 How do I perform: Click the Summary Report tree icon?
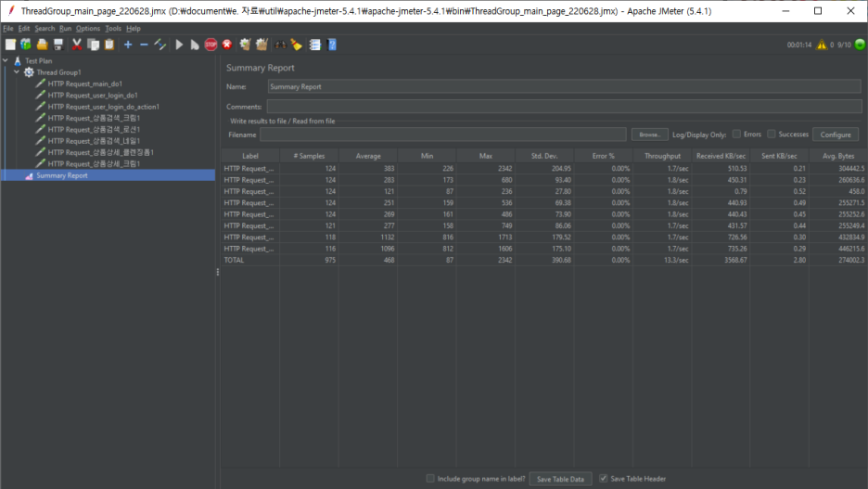point(30,175)
